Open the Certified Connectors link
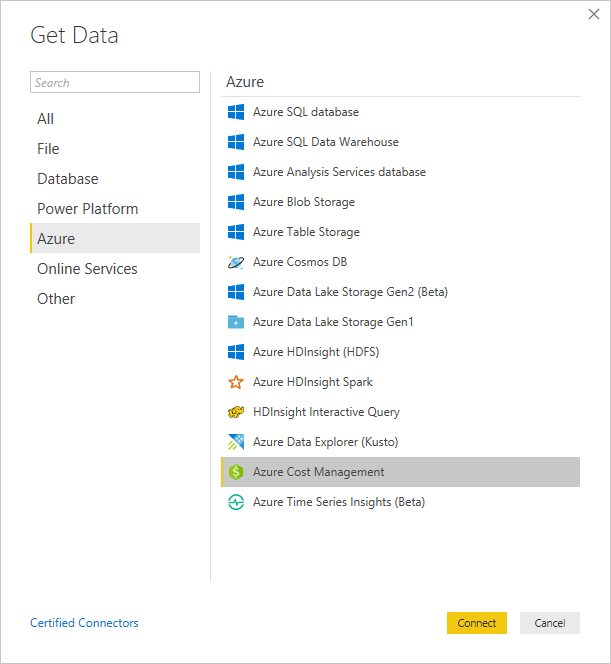This screenshot has width=611, height=664. click(x=84, y=623)
